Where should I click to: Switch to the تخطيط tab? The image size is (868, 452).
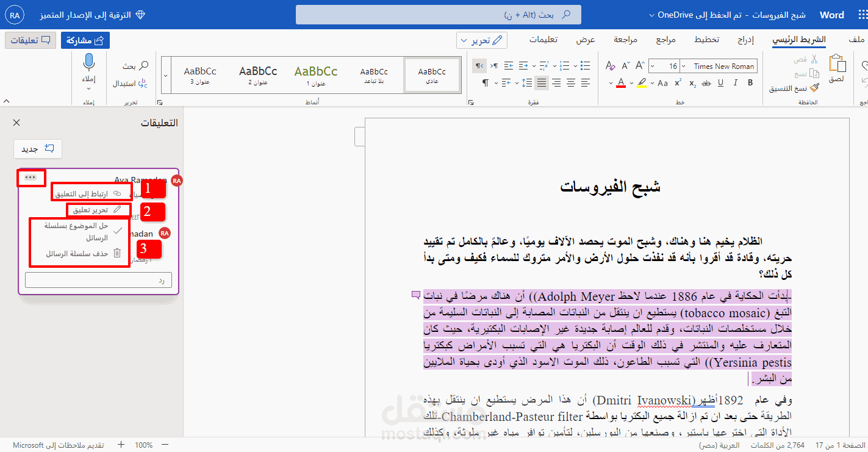pyautogui.click(x=706, y=40)
